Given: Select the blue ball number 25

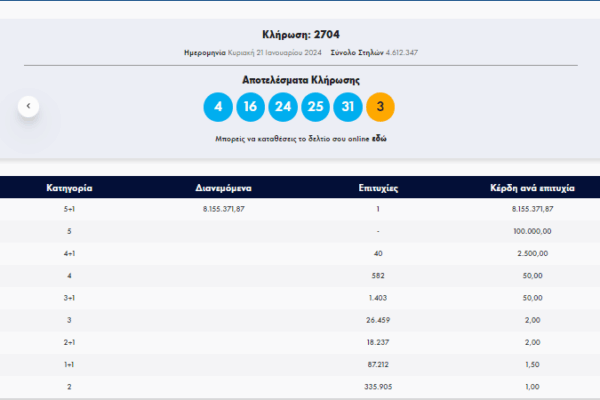Looking at the screenshot, I should tap(315, 106).
